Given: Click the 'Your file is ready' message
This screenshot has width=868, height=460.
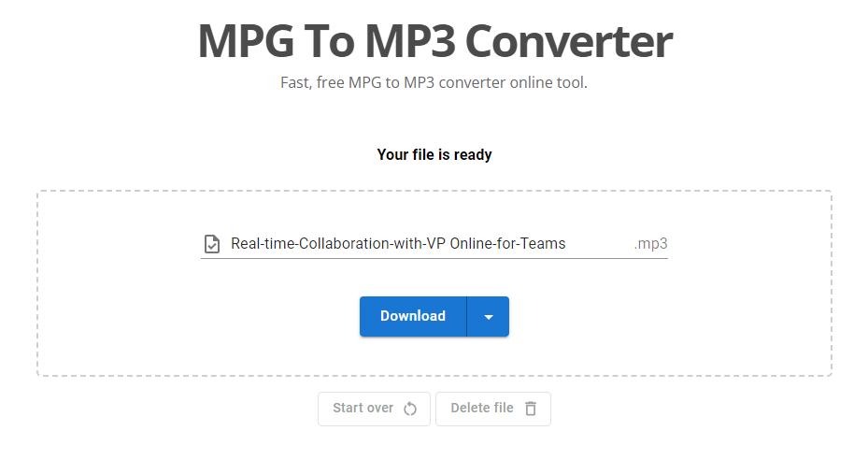Looking at the screenshot, I should (x=434, y=154).
